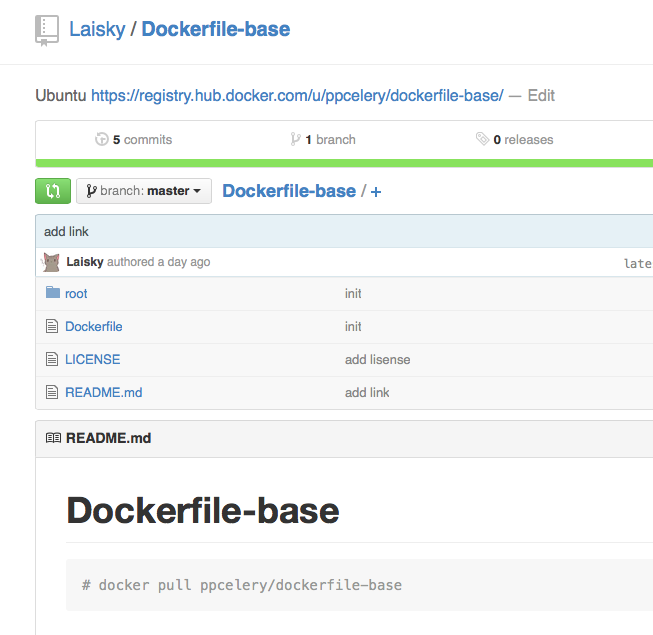Click the root folder icon
The width and height of the screenshot is (653, 635).
(x=53, y=293)
